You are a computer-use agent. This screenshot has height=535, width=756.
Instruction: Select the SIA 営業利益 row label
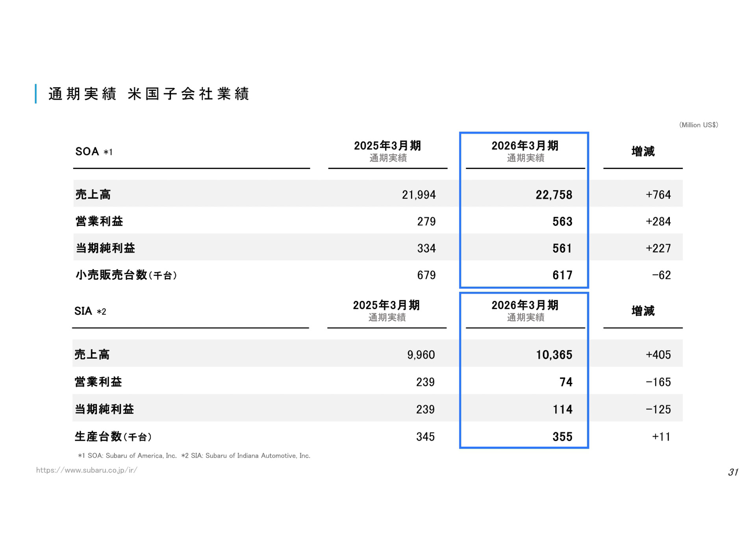click(98, 382)
